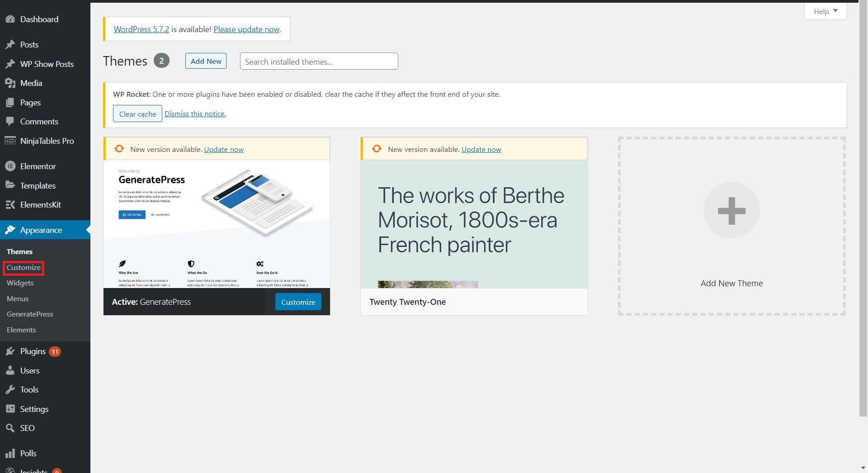Click the Settings sliders icon
The height and width of the screenshot is (473, 868).
coord(10,409)
